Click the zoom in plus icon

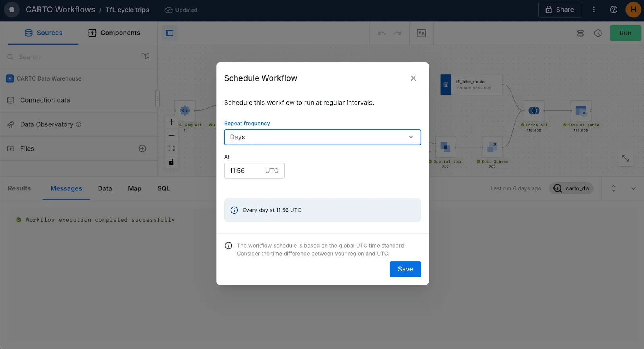click(x=171, y=122)
